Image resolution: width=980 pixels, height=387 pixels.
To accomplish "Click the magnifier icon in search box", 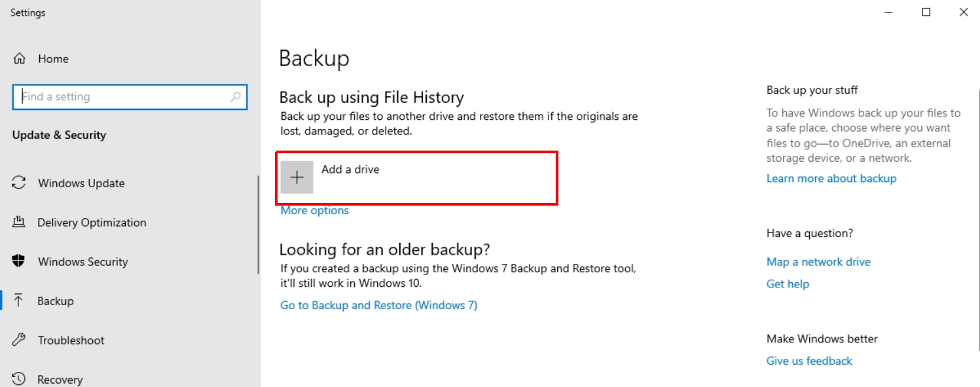I will (236, 97).
